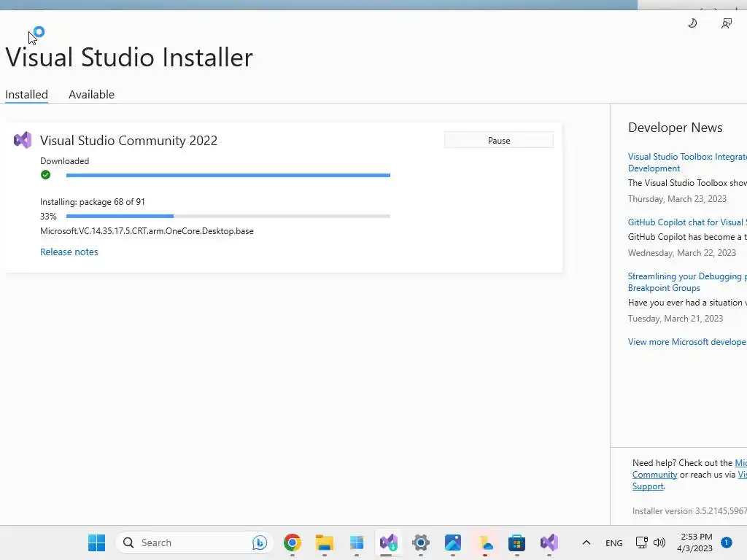Pause the Visual Studio installation
This screenshot has width=747, height=560.
[x=499, y=140]
